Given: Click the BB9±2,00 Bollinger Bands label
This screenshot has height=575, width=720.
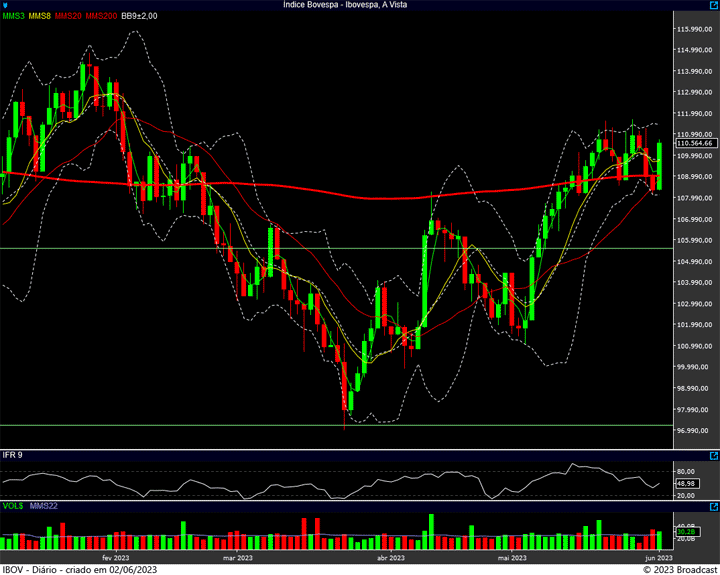Looking at the screenshot, I should [141, 16].
